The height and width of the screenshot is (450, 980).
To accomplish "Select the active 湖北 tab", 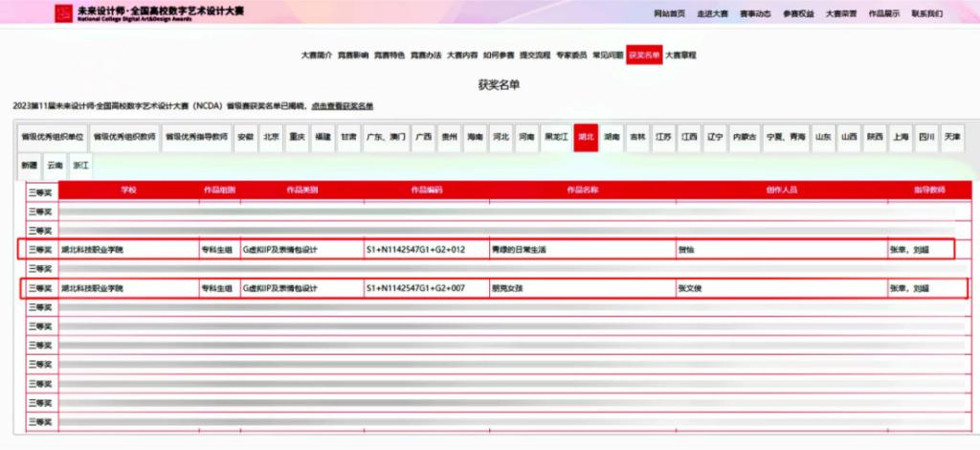I will [586, 137].
